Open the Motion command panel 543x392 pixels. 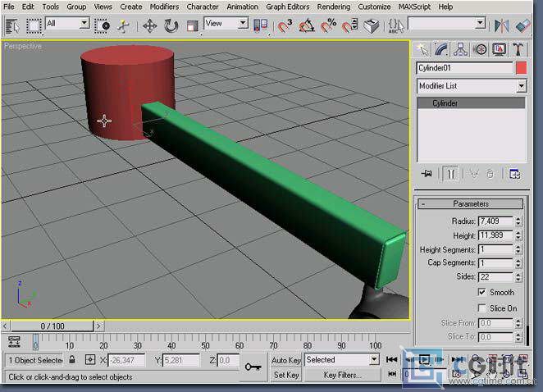coord(480,49)
